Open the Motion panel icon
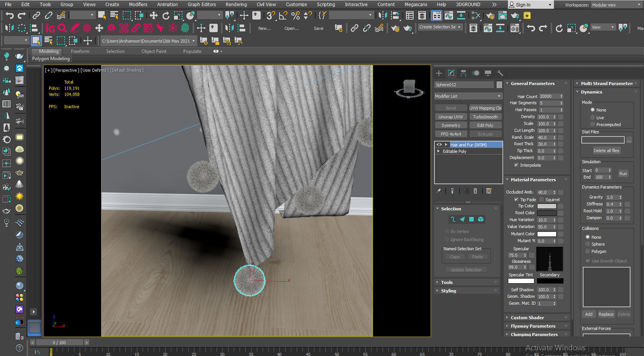This screenshot has width=644, height=356. click(x=476, y=73)
